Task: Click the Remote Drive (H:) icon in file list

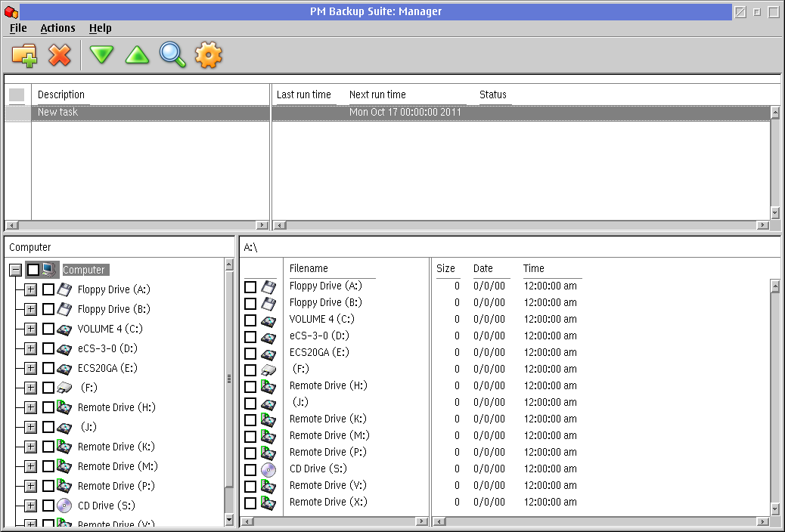Action: tap(268, 386)
